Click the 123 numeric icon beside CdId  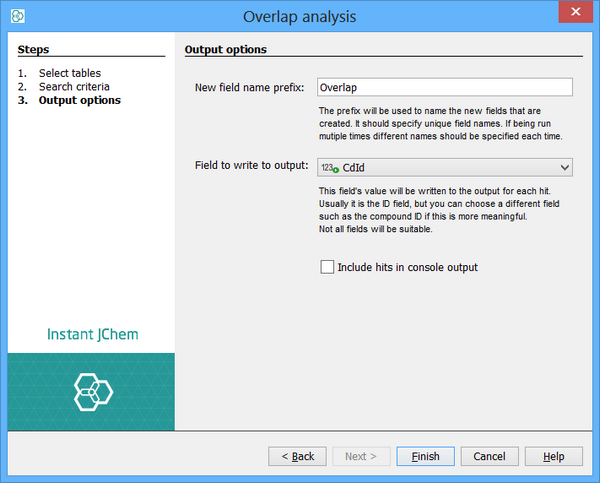click(329, 168)
